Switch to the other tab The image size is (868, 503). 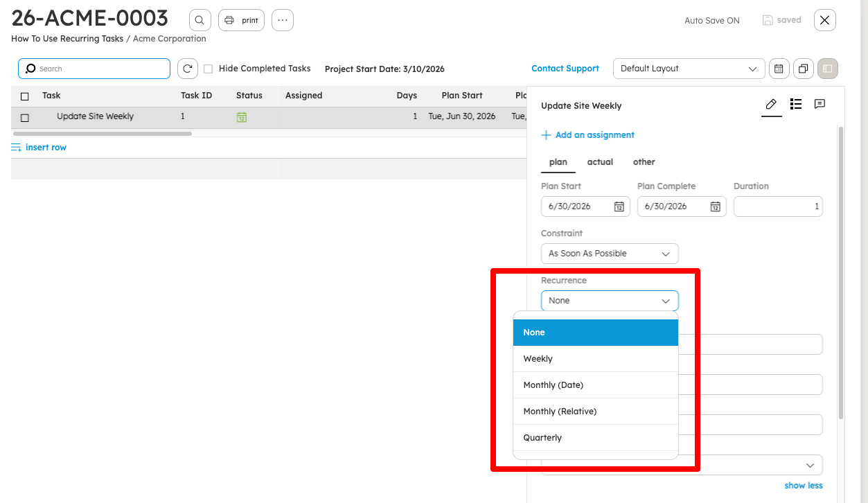644,162
